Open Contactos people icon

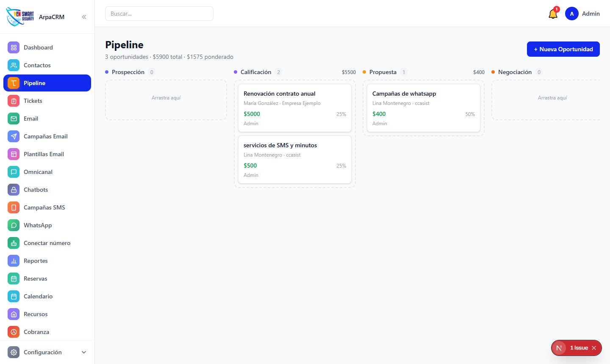pyautogui.click(x=14, y=65)
